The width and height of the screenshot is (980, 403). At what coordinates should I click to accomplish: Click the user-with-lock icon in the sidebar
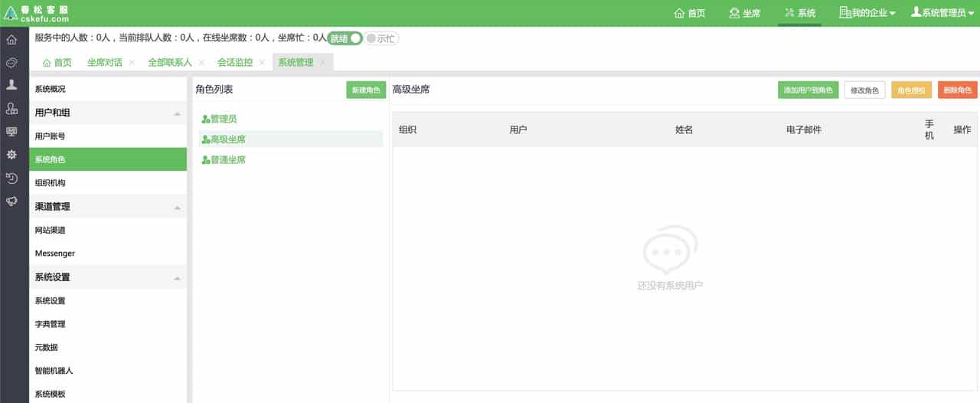coord(11,109)
